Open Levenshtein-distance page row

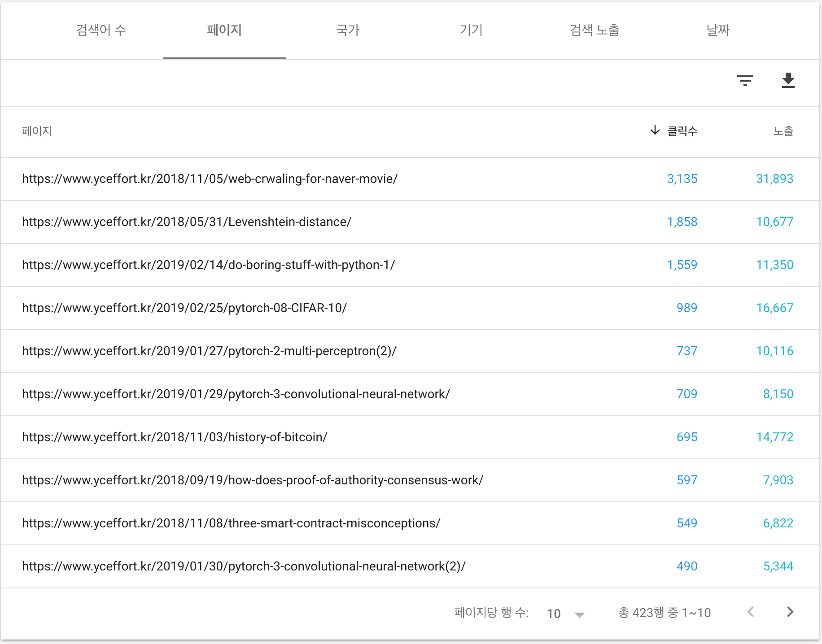click(x=186, y=222)
